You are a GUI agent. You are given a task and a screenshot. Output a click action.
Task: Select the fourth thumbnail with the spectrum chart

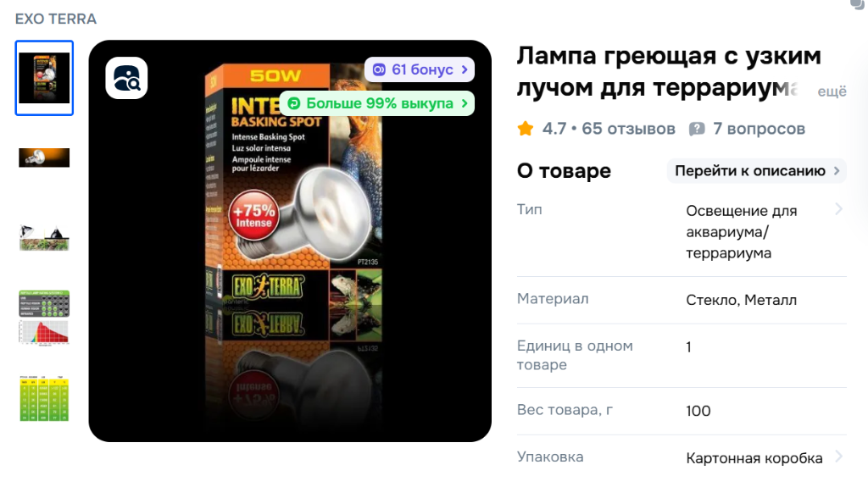(44, 318)
